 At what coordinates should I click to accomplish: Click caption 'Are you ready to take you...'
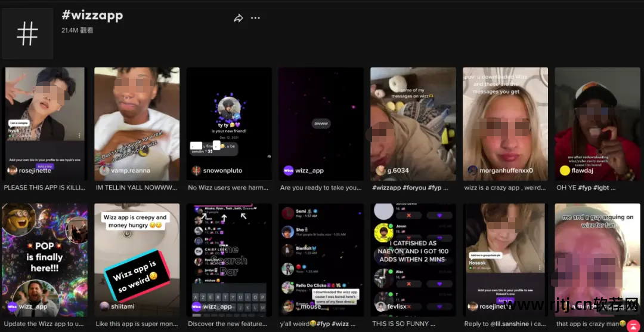[x=321, y=187]
